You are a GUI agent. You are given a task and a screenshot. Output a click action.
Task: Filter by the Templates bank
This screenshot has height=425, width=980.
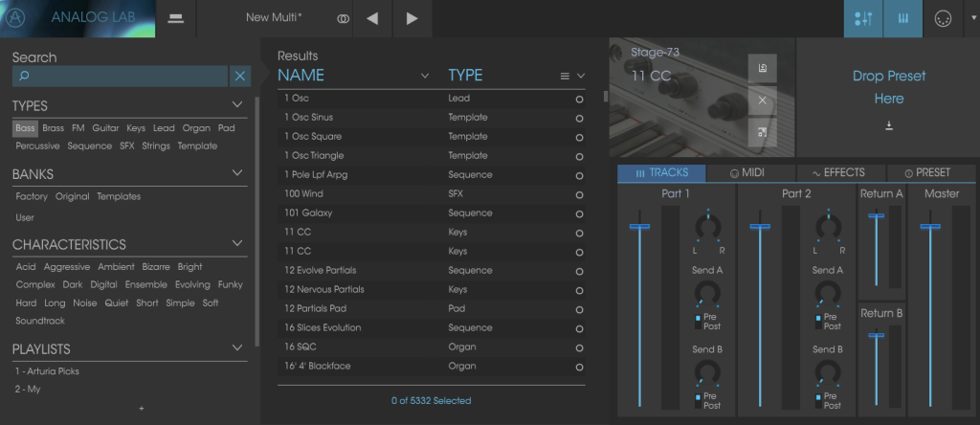(x=119, y=196)
